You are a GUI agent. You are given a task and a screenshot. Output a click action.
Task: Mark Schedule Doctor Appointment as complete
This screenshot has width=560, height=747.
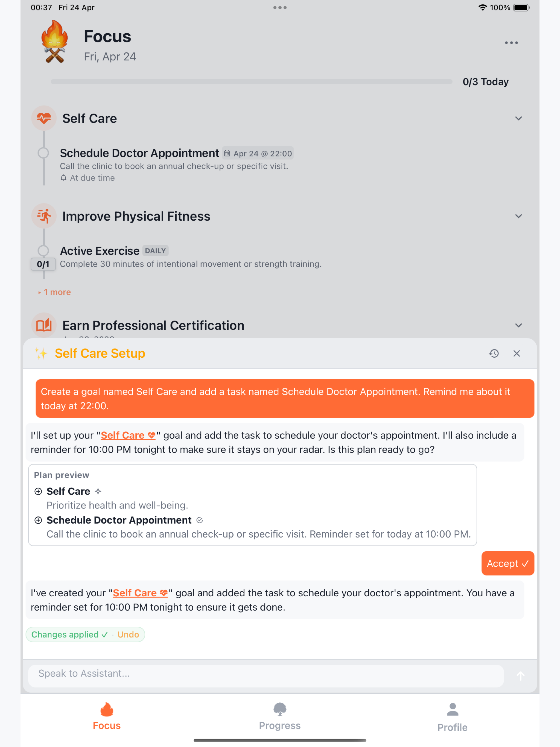click(x=43, y=153)
